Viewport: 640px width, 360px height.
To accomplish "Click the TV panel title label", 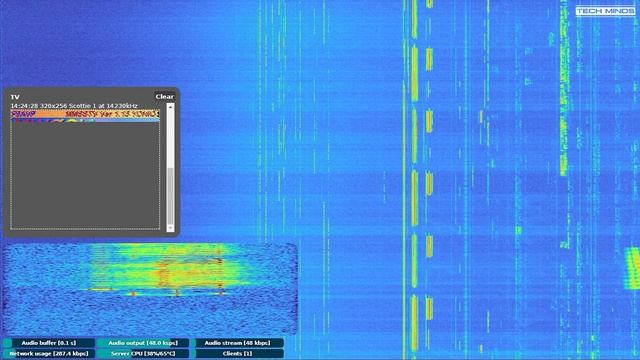I will tap(15, 97).
